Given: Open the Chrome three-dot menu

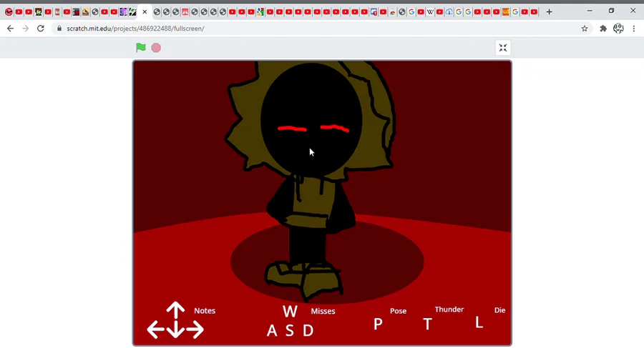Looking at the screenshot, I should pos(634,29).
